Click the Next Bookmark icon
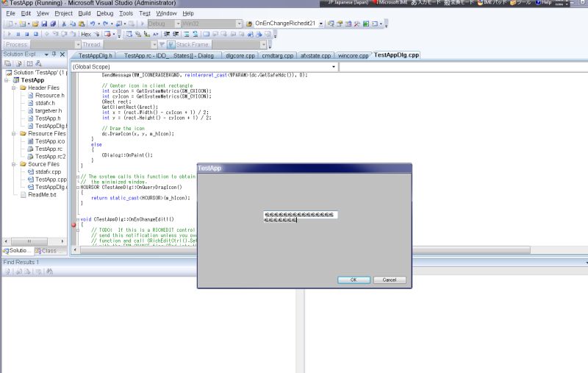The image size is (588, 373). pos(224,34)
